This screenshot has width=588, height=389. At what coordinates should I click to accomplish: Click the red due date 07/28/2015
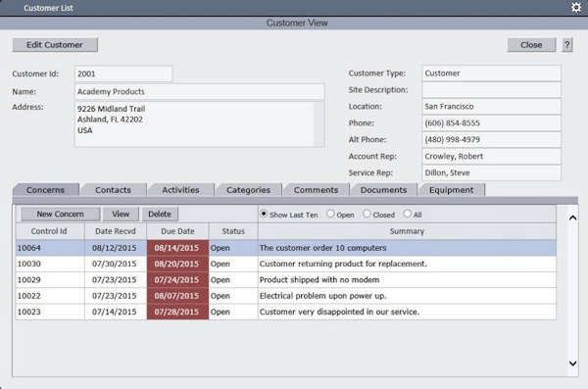pyautogui.click(x=176, y=312)
